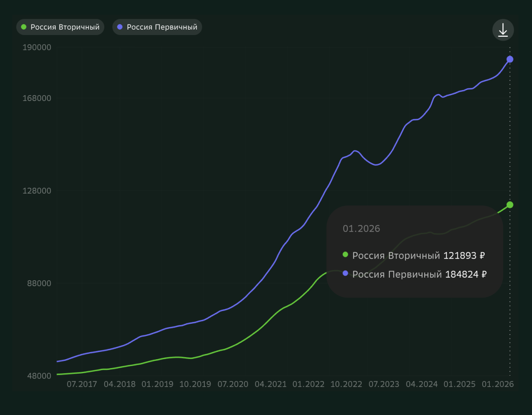Click the 48000 y-axis label
The width and height of the screenshot is (532, 415).
39,376
